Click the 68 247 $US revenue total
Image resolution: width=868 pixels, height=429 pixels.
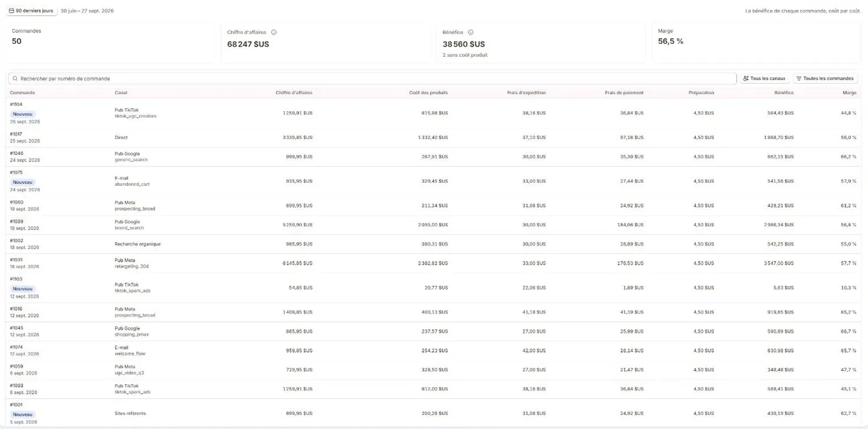[x=248, y=44]
